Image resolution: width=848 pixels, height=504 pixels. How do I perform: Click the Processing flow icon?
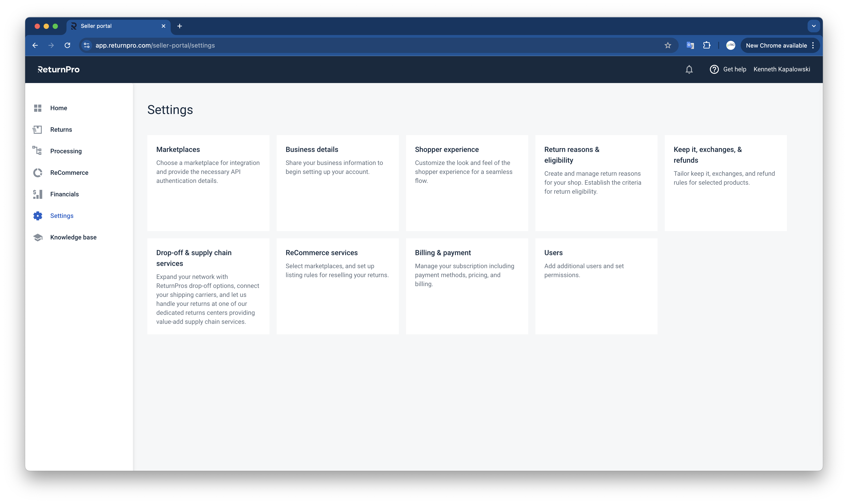pyautogui.click(x=37, y=150)
